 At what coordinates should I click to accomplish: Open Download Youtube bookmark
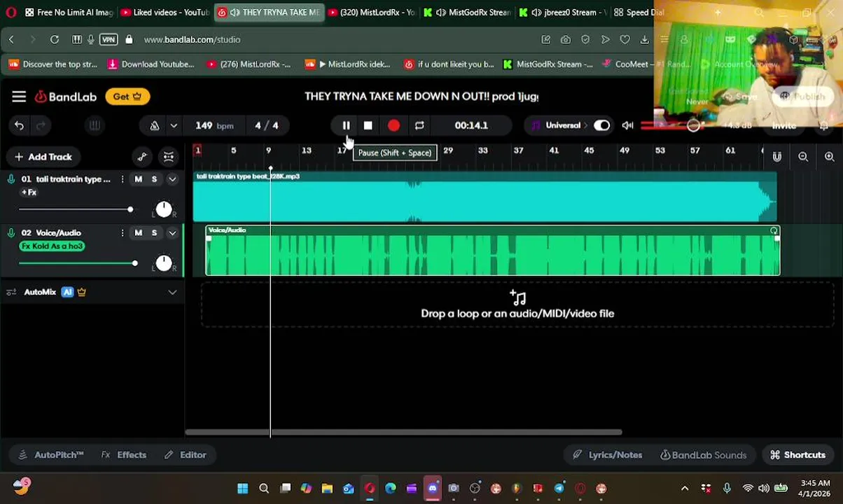coord(151,64)
